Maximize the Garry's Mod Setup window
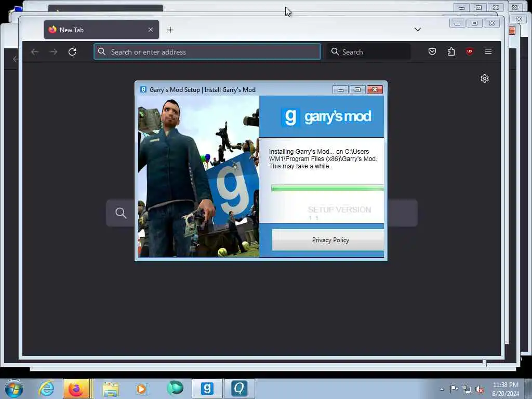 (357, 89)
